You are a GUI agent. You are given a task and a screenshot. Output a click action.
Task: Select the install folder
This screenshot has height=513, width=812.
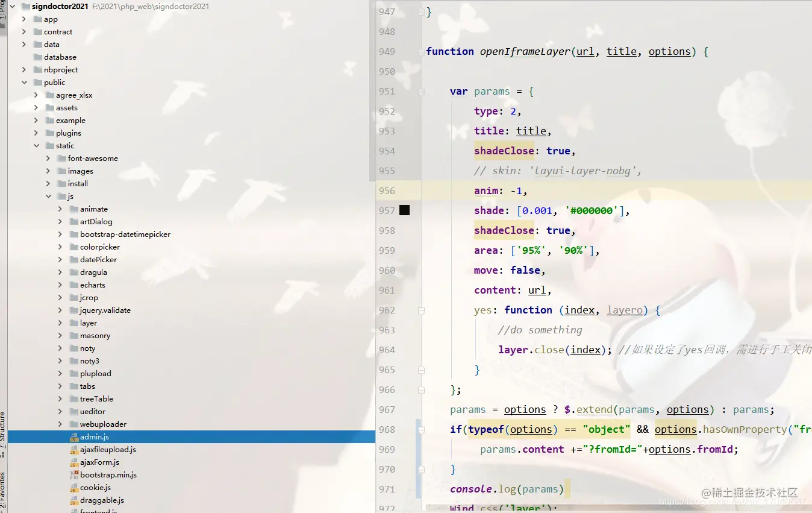point(78,184)
